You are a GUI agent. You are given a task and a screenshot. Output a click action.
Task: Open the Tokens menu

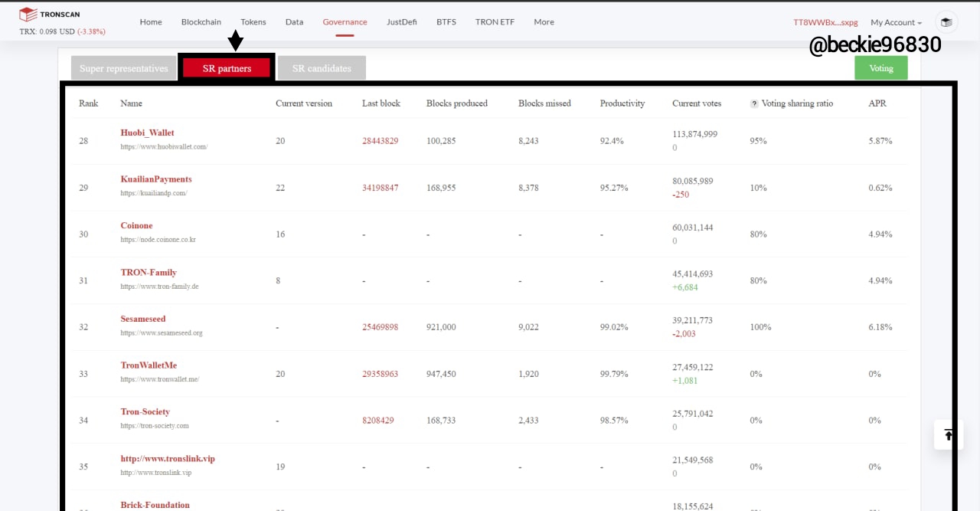[x=253, y=21]
